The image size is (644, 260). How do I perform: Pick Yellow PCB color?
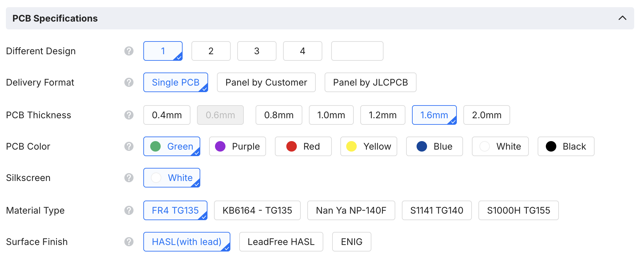369,146
